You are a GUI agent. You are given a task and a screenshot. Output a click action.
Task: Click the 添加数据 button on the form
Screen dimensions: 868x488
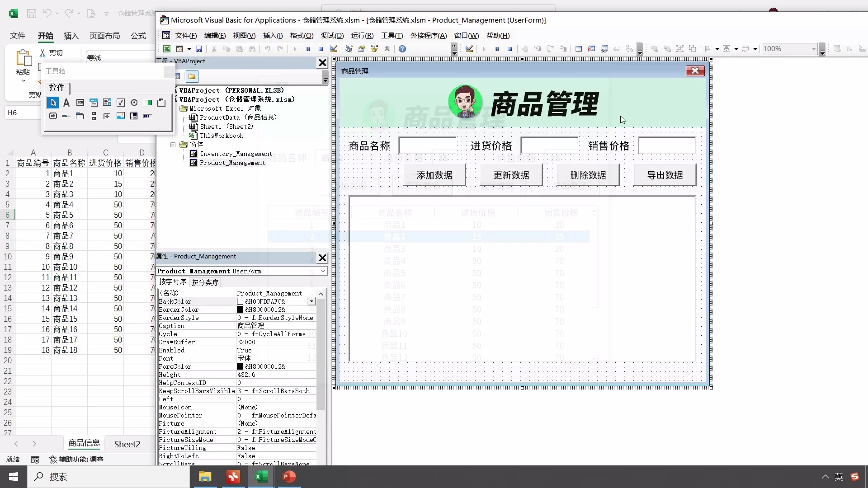point(434,175)
